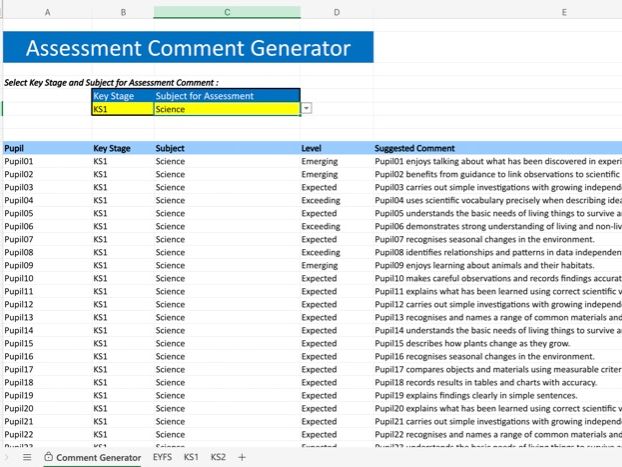Open the KS2 sheet tab
Viewport: 622px width, 467px height.
218,457
